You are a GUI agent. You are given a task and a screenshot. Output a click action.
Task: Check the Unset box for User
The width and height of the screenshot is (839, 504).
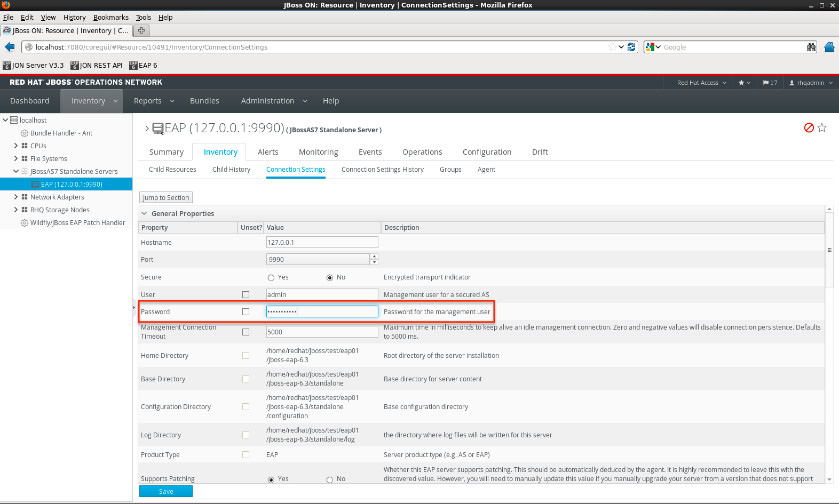click(246, 294)
